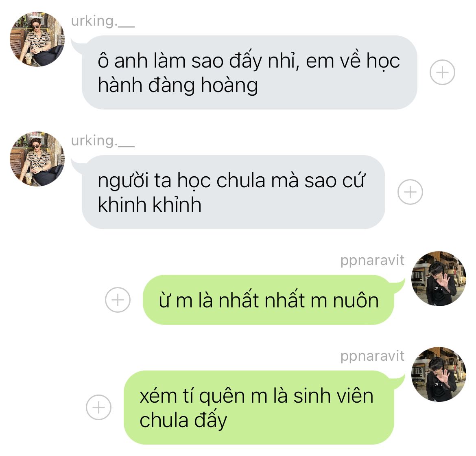This screenshot has height=456, width=476.
Task: Open urking avatar beside 'người ta học chula' message
Action: (x=37, y=159)
